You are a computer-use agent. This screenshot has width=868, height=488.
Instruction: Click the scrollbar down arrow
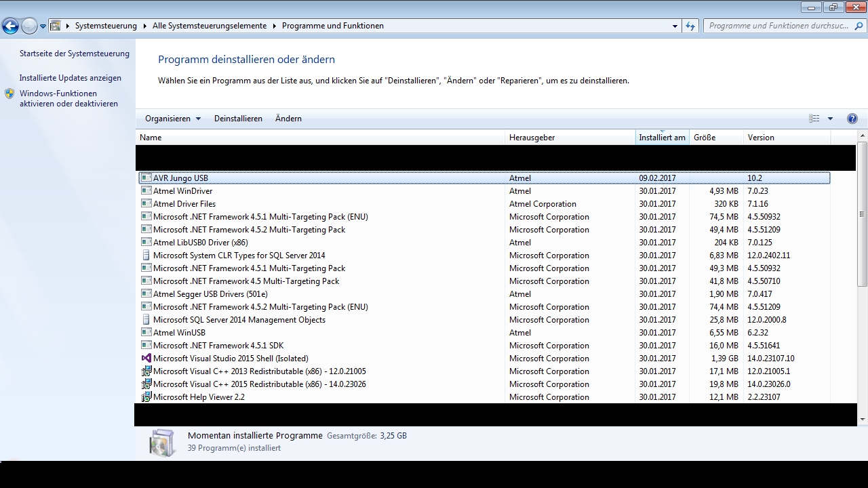tap(862, 421)
